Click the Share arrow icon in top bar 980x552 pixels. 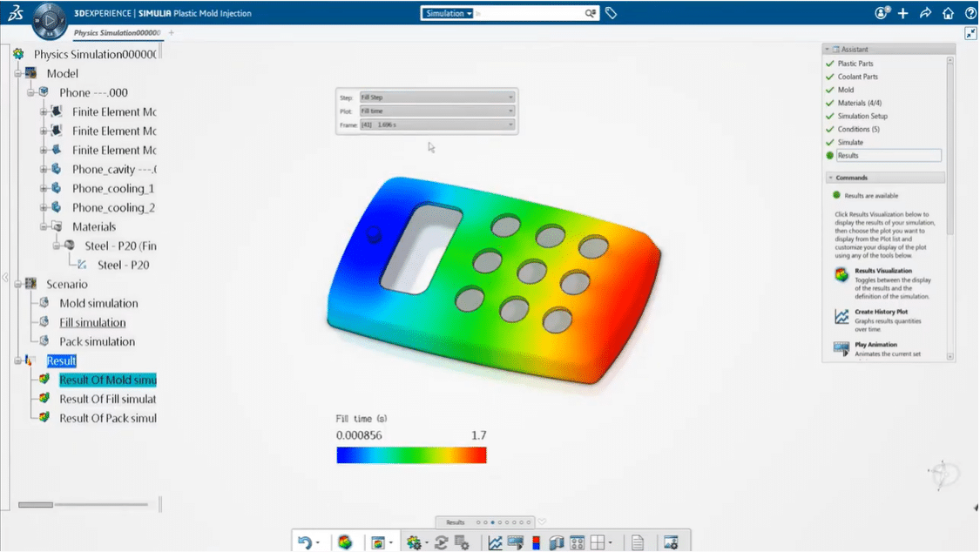tap(926, 13)
